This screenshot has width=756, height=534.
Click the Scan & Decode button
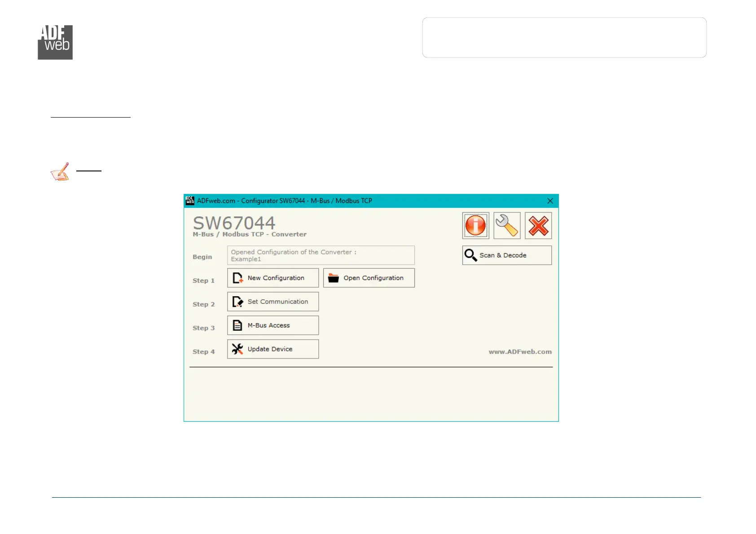tap(507, 255)
